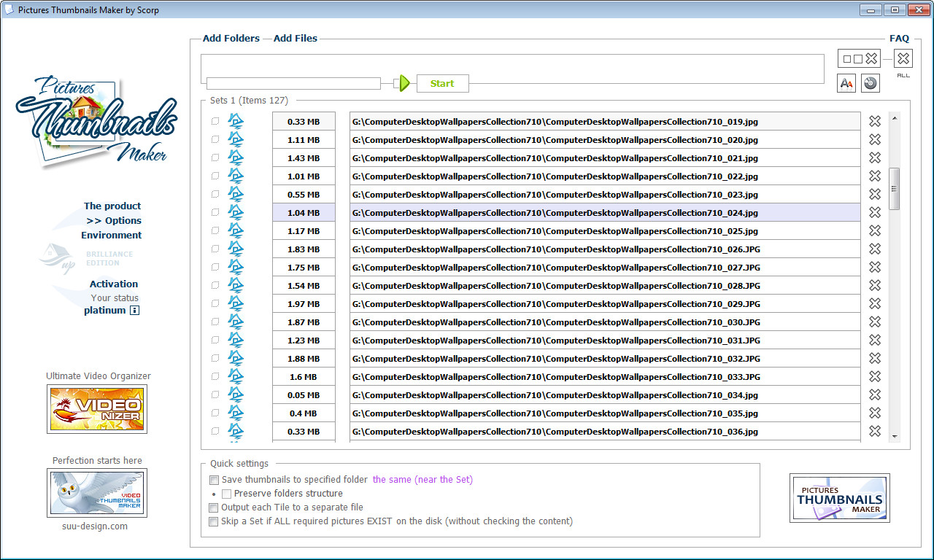The width and height of the screenshot is (934, 560).
Task: Open the font settings Aa icon
Action: (x=846, y=83)
